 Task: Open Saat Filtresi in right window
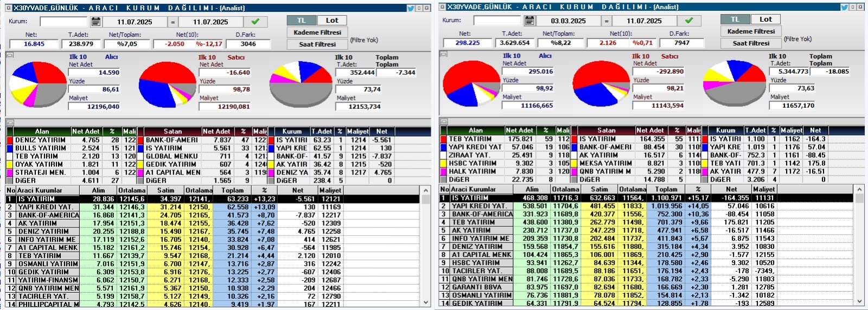point(751,43)
